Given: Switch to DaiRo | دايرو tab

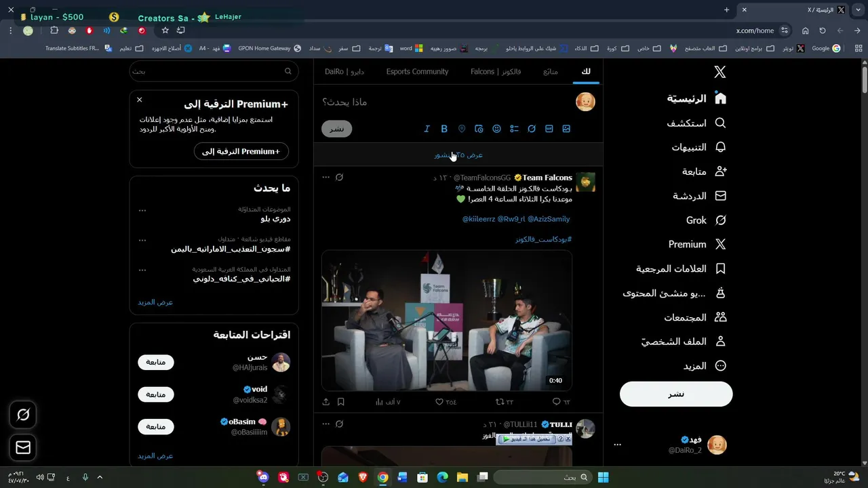Looking at the screenshot, I should [344, 72].
